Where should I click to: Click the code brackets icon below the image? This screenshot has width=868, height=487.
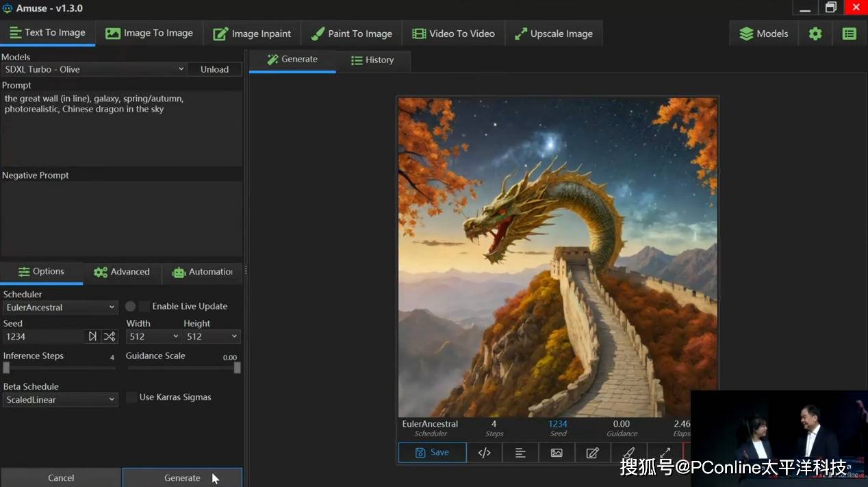pos(484,453)
